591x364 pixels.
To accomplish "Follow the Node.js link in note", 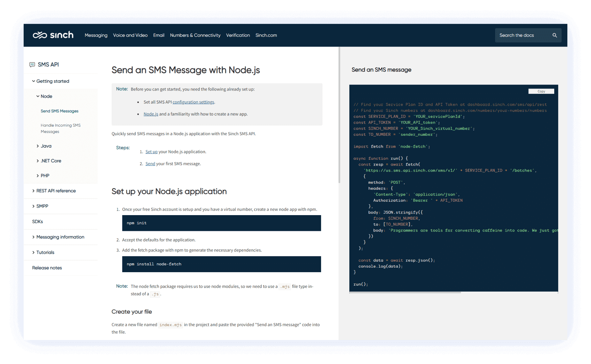I will click(151, 114).
